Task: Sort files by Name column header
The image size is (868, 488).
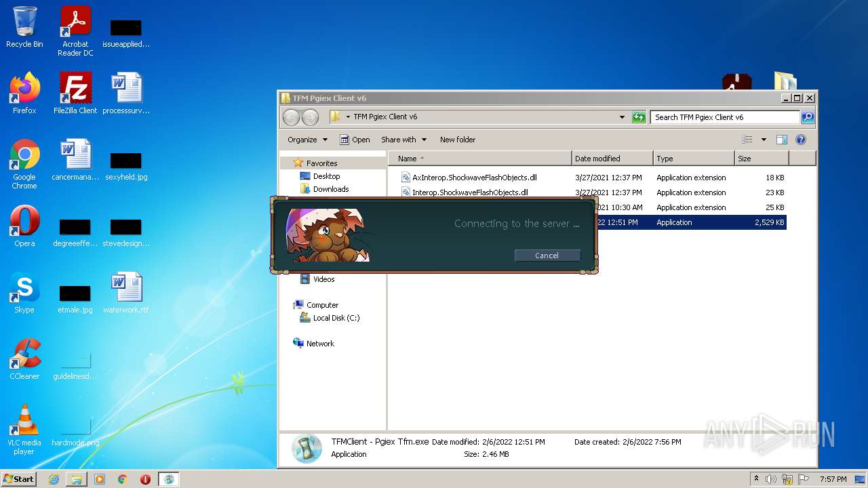Action: tap(480, 159)
